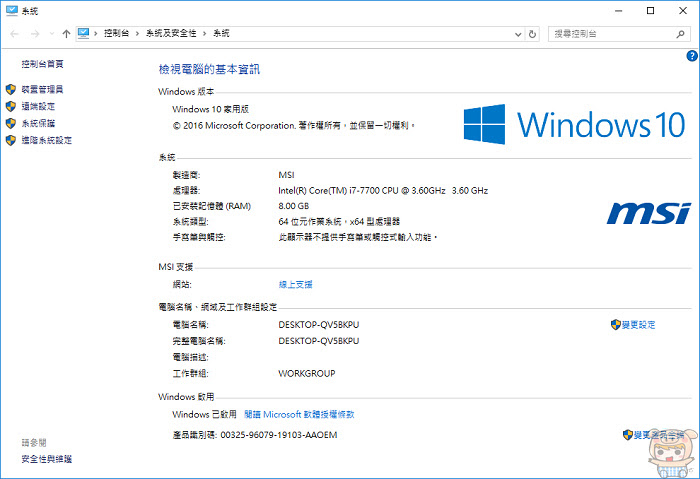
Task: Read the Microsoft software license terms link
Action: pyautogui.click(x=300, y=415)
